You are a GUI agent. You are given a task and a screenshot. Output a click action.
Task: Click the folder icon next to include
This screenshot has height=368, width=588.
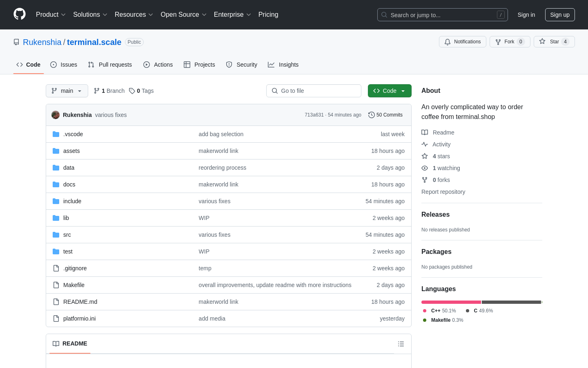coord(56,201)
